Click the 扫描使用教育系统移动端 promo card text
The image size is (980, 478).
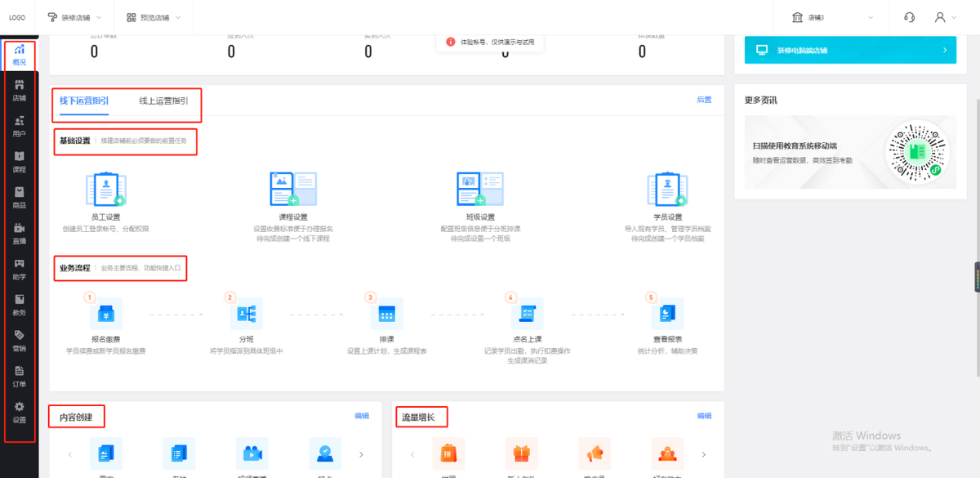tap(795, 146)
